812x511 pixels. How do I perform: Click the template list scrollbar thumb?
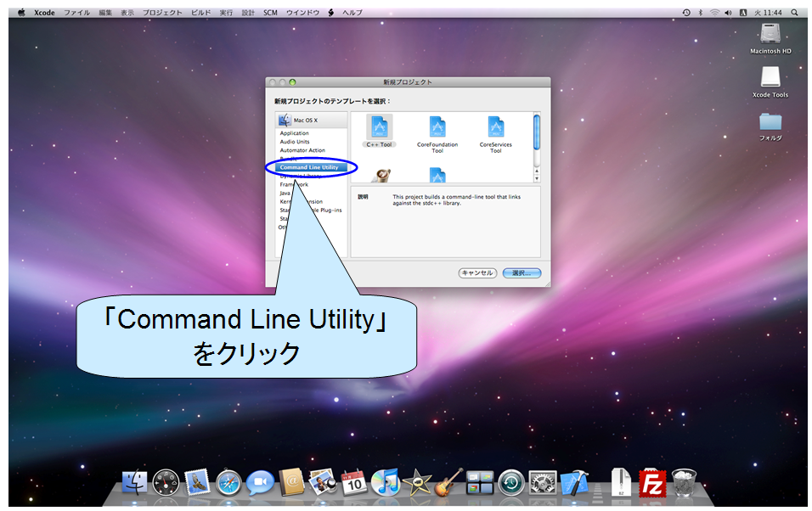pos(537,132)
